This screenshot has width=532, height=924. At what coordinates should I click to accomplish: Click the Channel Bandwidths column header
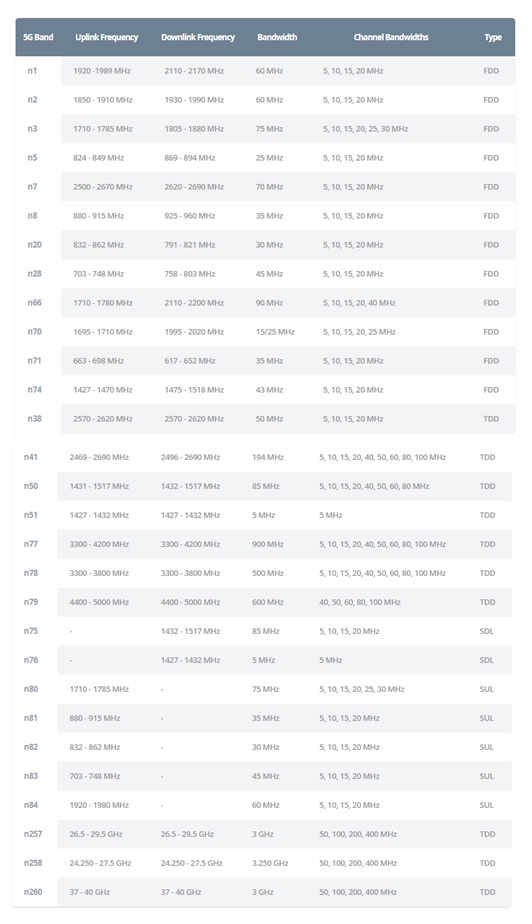coord(391,37)
